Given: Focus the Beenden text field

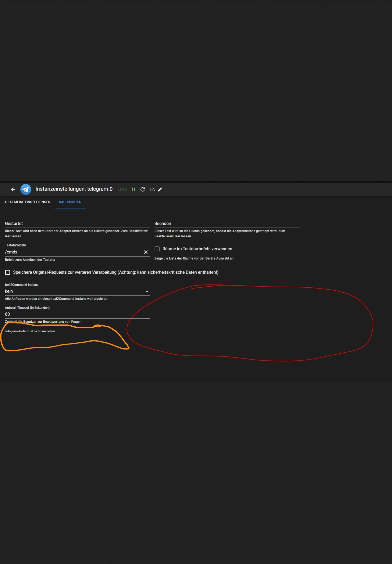Looking at the screenshot, I should [227, 224].
